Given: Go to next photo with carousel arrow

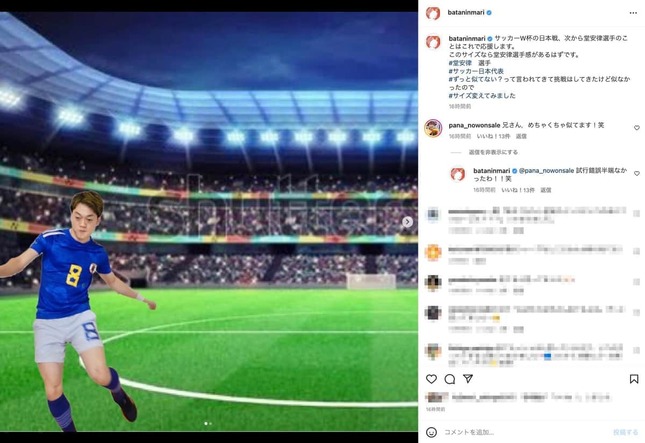Looking at the screenshot, I should (x=407, y=222).
